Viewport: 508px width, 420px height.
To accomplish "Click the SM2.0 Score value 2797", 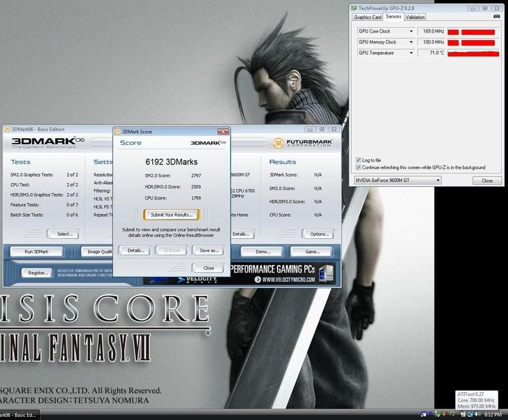I will click(x=196, y=175).
